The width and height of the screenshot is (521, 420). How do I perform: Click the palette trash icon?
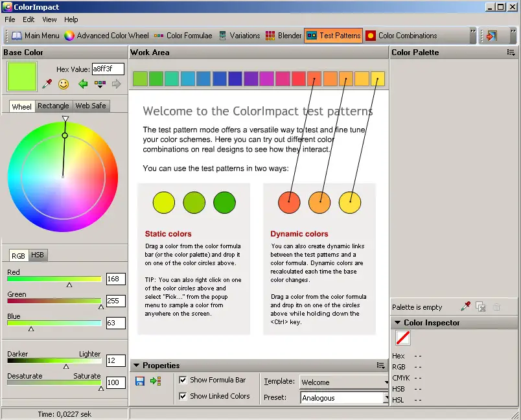tap(497, 307)
